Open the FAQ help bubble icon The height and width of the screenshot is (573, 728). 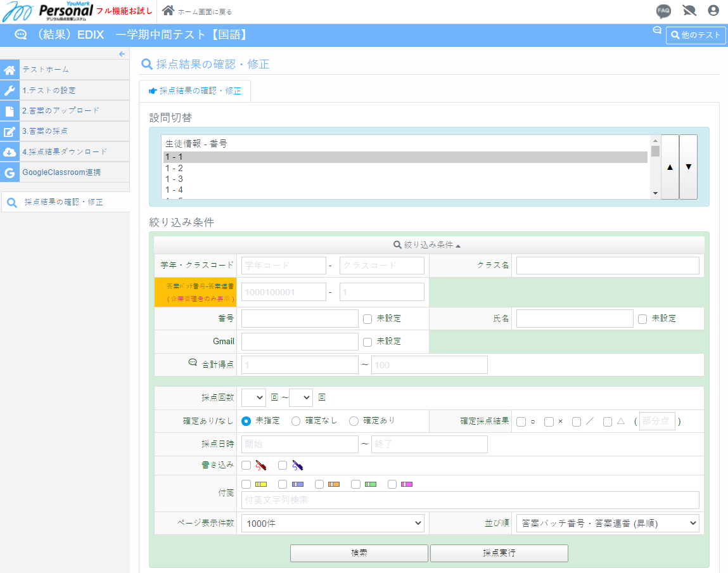(663, 10)
